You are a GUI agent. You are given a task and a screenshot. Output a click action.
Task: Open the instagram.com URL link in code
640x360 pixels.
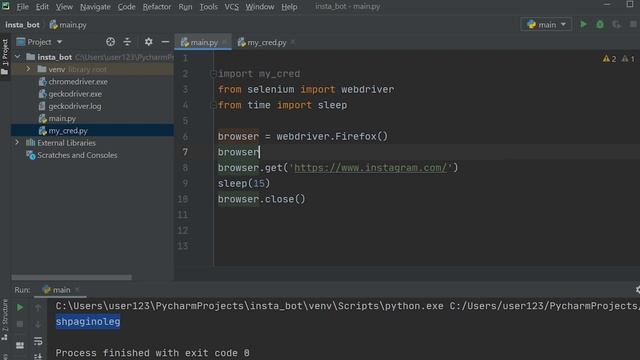click(371, 168)
